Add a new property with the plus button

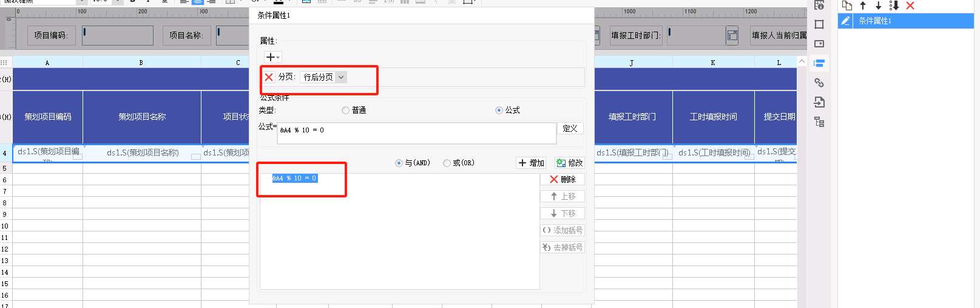272,57
